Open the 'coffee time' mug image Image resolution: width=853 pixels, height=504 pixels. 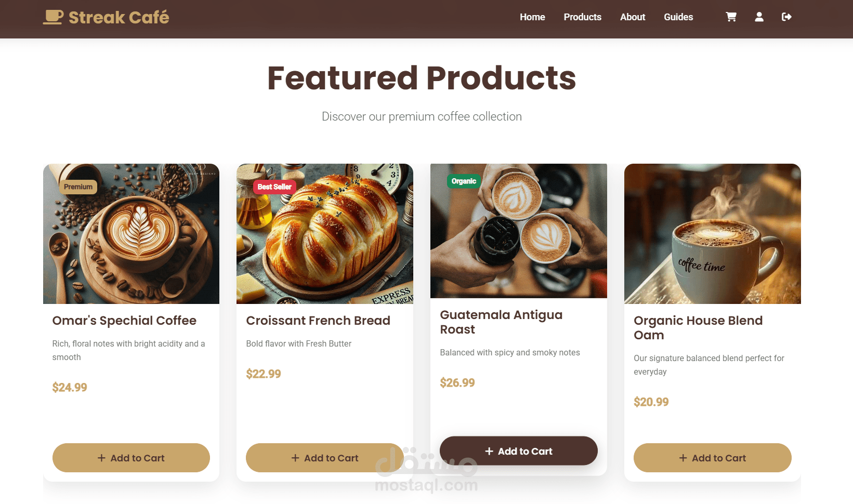(x=713, y=234)
